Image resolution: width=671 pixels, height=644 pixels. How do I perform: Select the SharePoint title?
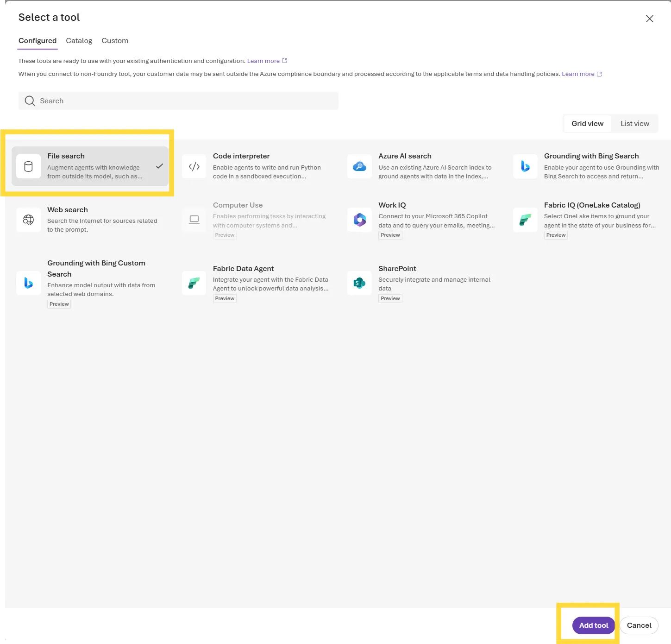397,269
